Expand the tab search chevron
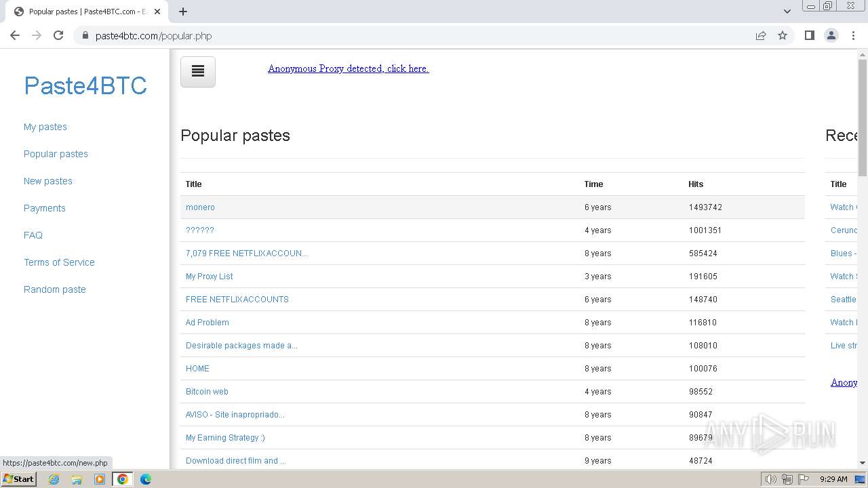 [787, 12]
